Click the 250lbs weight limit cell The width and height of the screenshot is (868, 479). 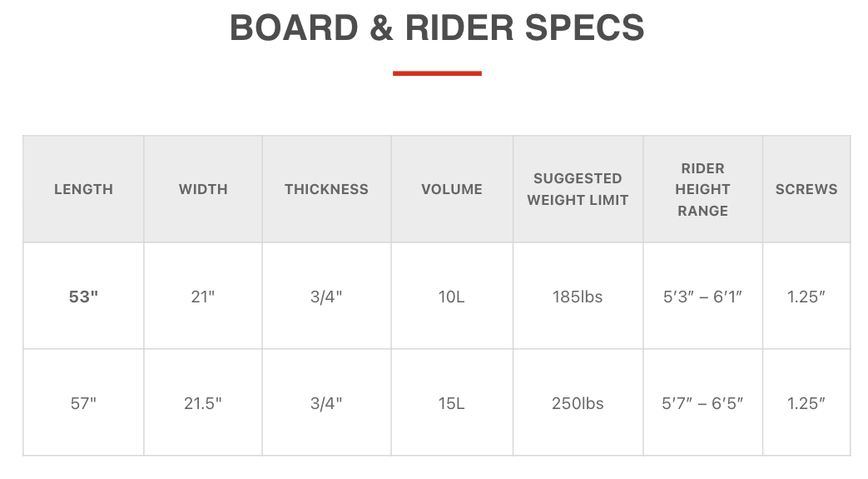[x=578, y=402]
